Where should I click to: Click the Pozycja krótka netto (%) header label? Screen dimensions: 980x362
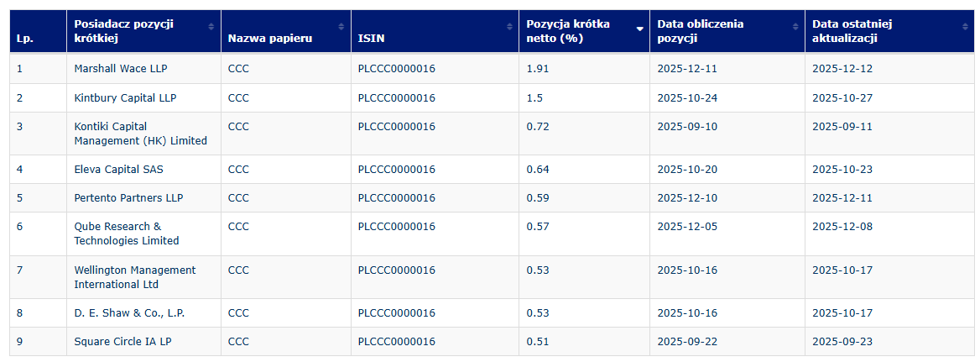coord(568,31)
